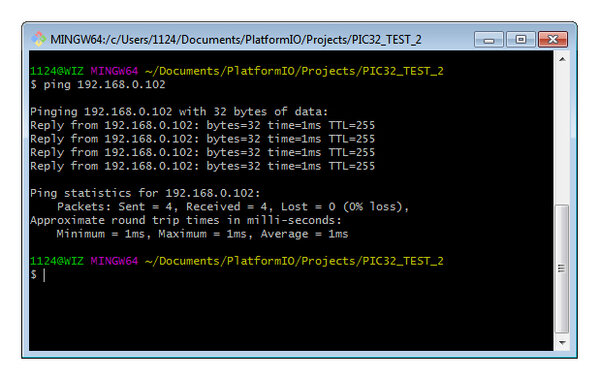Click the 'Packets: Sent = 4' line
This screenshot has width=600, height=379.
pyautogui.click(x=233, y=207)
